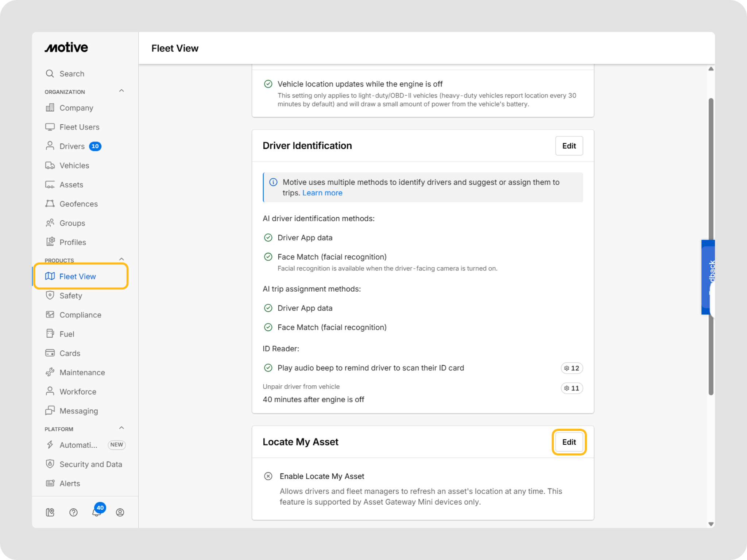Click the Geofences polygon icon
Viewport: 747px width, 560px height.
[50, 204]
